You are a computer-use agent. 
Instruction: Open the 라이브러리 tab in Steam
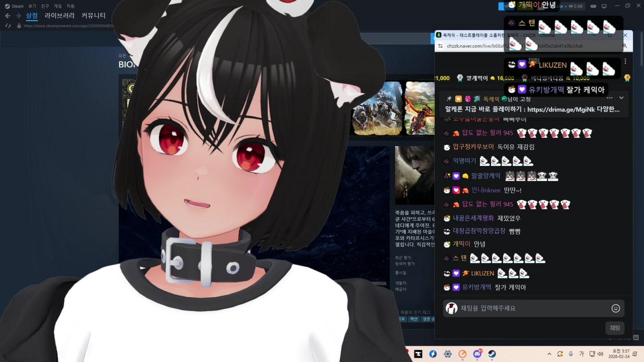[x=59, y=16]
